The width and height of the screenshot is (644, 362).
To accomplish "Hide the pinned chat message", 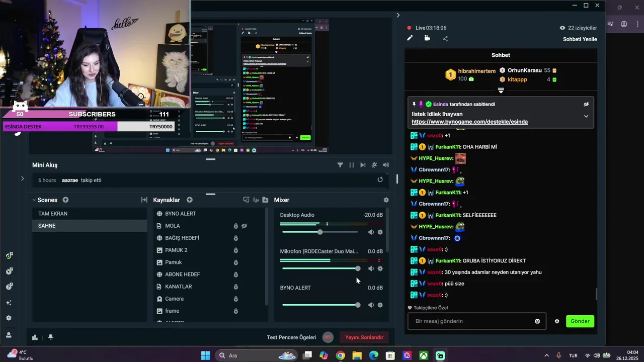I will click(x=586, y=105).
